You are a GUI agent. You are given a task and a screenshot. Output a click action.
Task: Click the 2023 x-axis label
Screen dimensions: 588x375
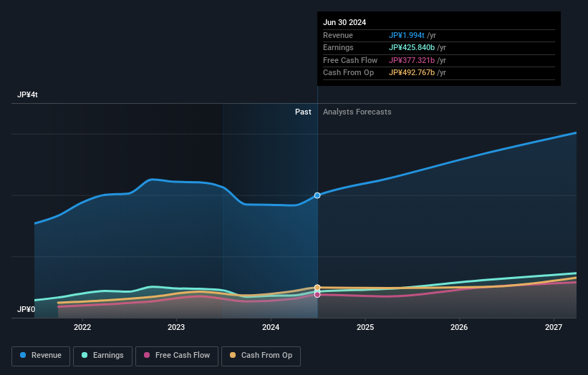pyautogui.click(x=176, y=328)
